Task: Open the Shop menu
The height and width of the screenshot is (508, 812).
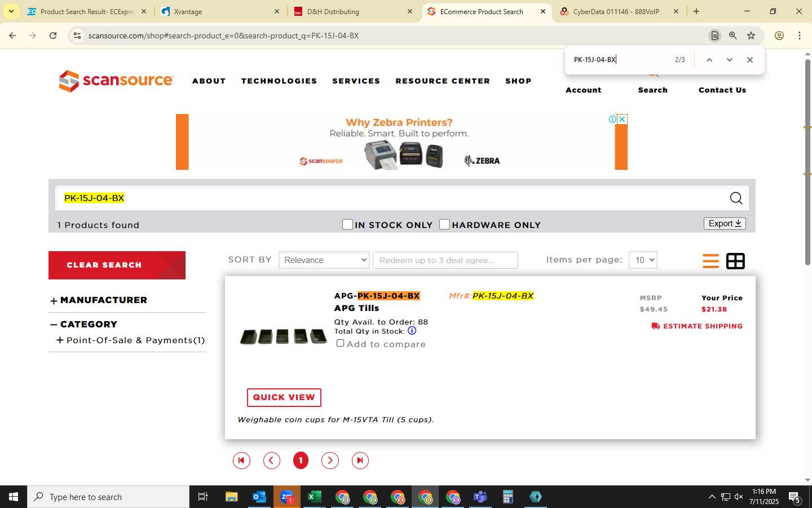Action: click(x=518, y=81)
